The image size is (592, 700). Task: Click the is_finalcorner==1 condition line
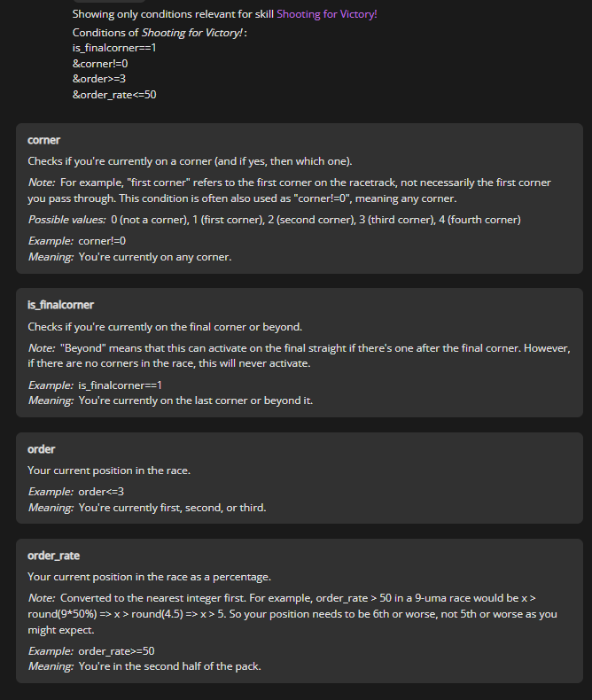point(114,48)
